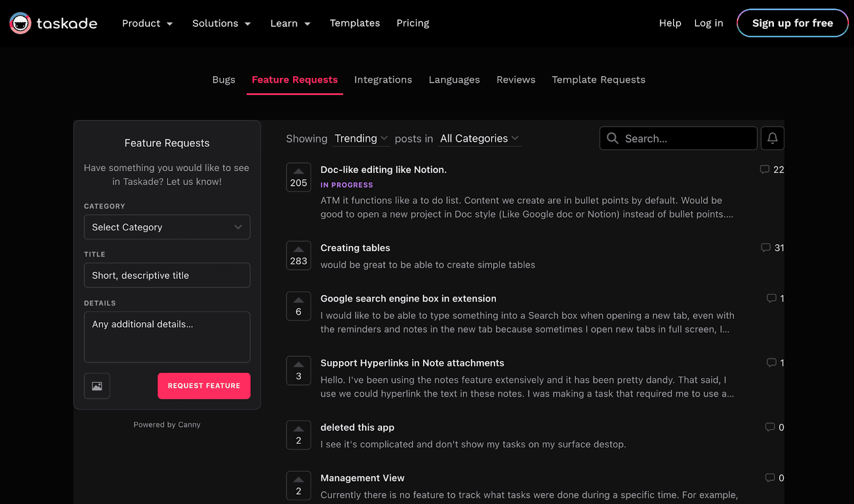Click the search magnifier icon
Viewport: 854px width, 504px height.
612,138
